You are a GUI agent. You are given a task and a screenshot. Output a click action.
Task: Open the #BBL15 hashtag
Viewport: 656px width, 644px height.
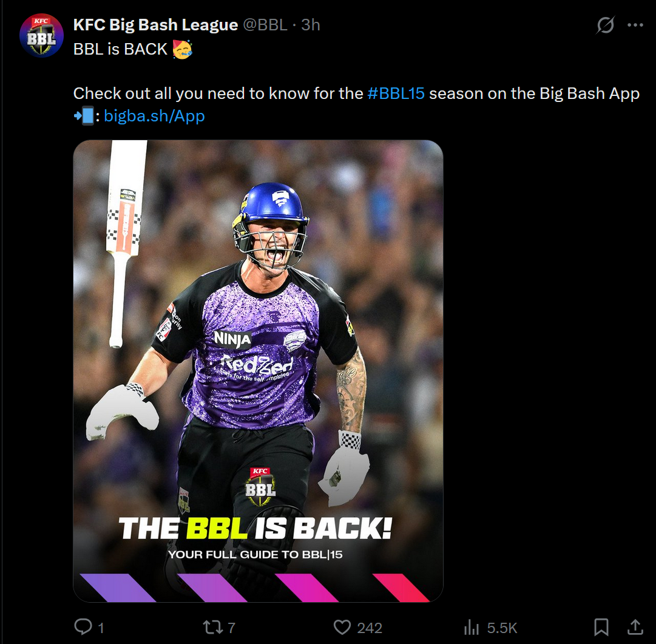(396, 93)
